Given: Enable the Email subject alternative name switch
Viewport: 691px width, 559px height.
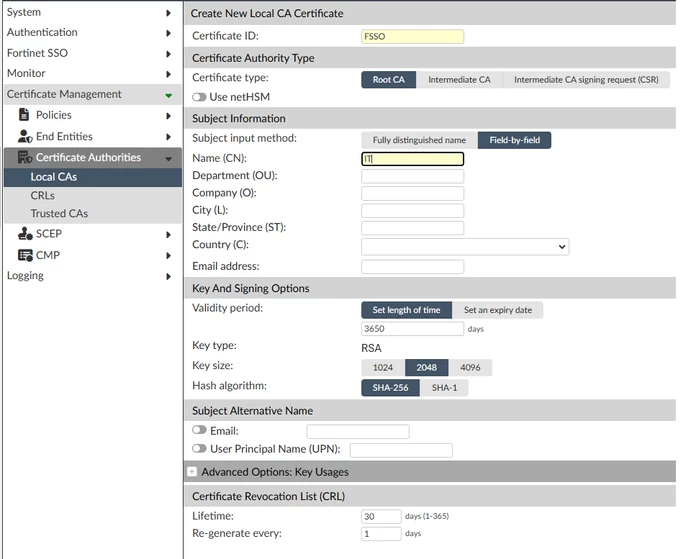Looking at the screenshot, I should [x=199, y=430].
